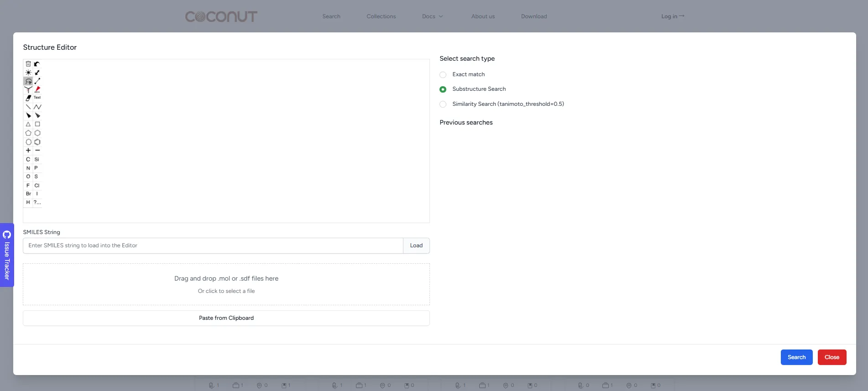Select the benzene ring template
The width and height of the screenshot is (868, 391).
(x=37, y=142)
